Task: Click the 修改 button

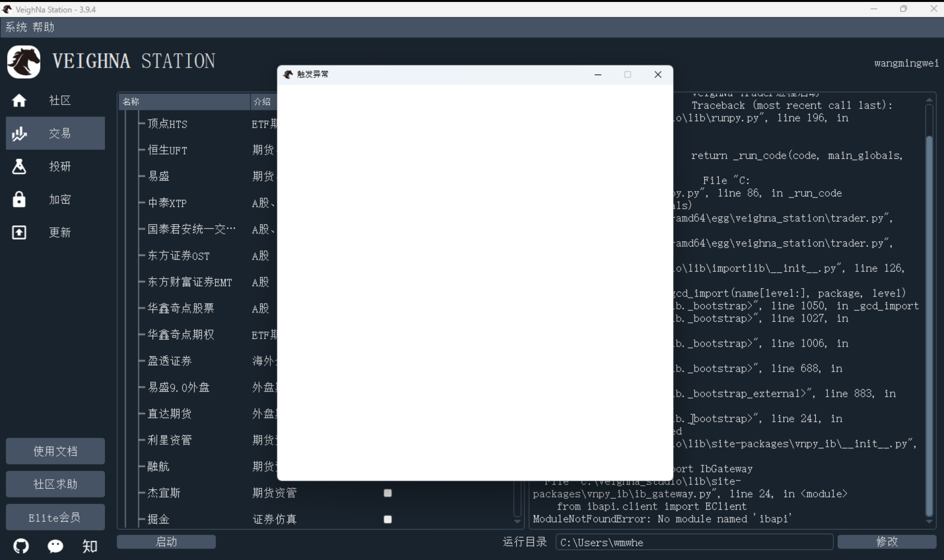Action: tap(887, 542)
